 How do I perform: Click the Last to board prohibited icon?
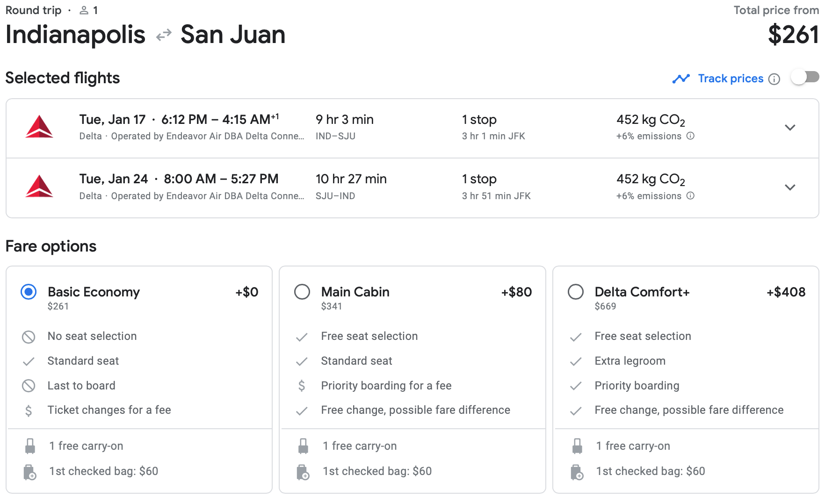pyautogui.click(x=29, y=386)
